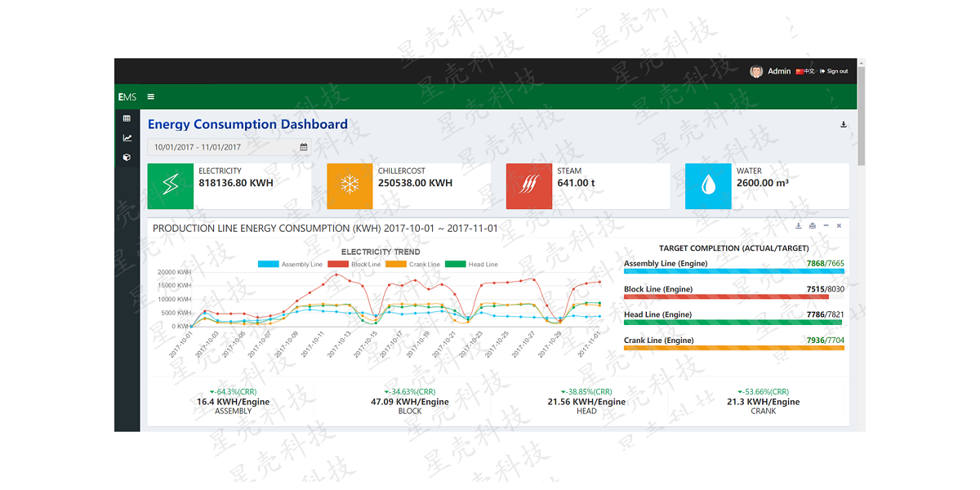Click the Crank Line (Engine) progress bar
Screen dimensions: 980x490
tap(734, 349)
